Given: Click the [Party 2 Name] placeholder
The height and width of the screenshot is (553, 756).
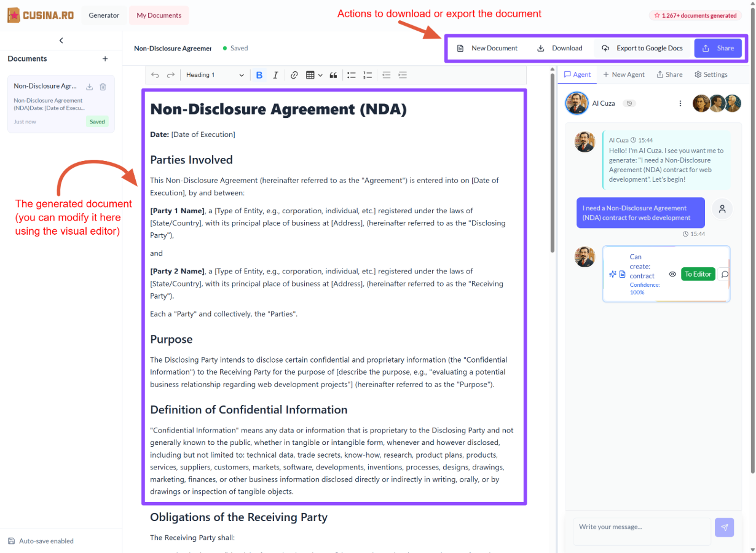Looking at the screenshot, I should coord(177,271).
